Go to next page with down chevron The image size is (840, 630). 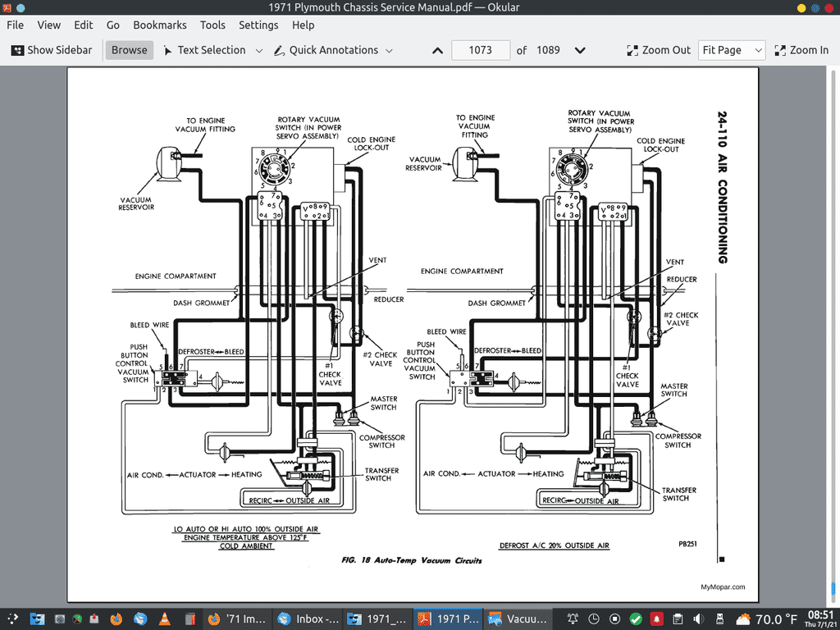(580, 51)
